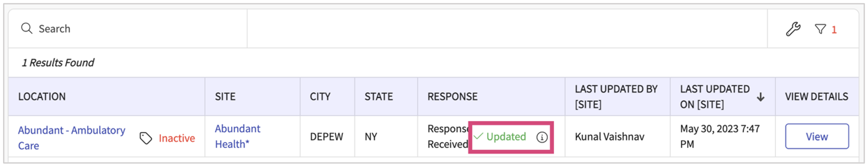Click the green Updated checkmark icon

[x=478, y=137]
